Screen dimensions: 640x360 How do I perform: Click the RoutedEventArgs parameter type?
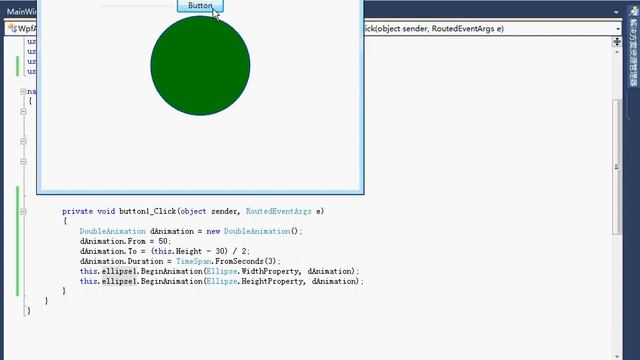278,211
